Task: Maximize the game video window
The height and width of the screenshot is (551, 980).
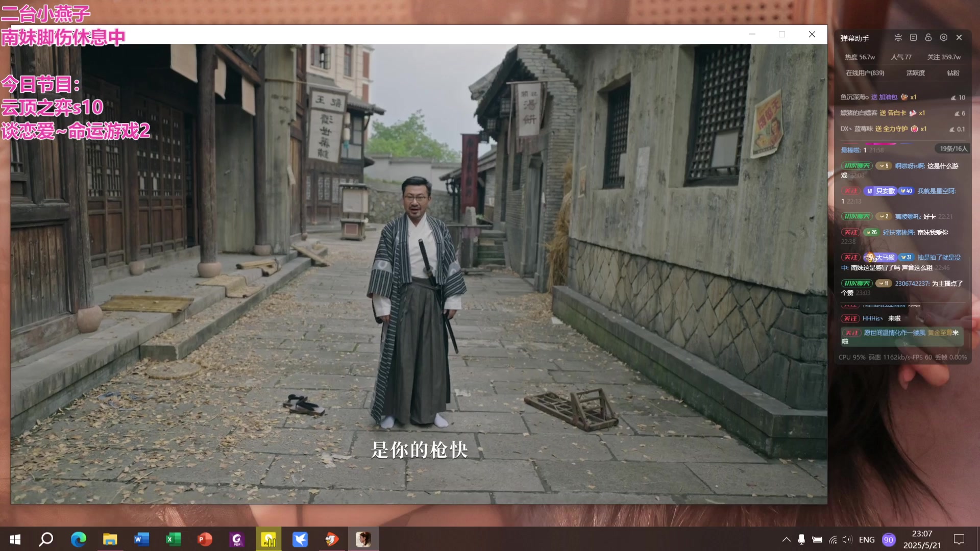Action: [781, 34]
